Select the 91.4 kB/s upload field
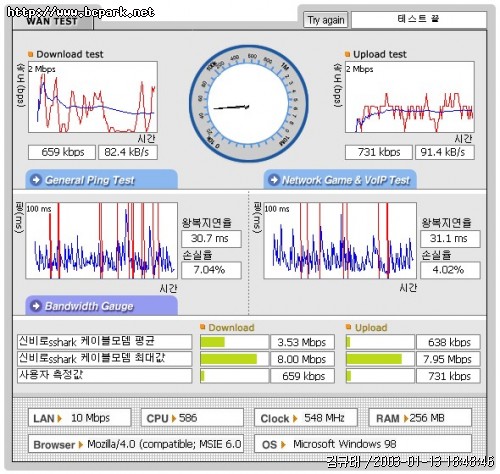Viewport: 500px width, 474px height. (x=445, y=152)
